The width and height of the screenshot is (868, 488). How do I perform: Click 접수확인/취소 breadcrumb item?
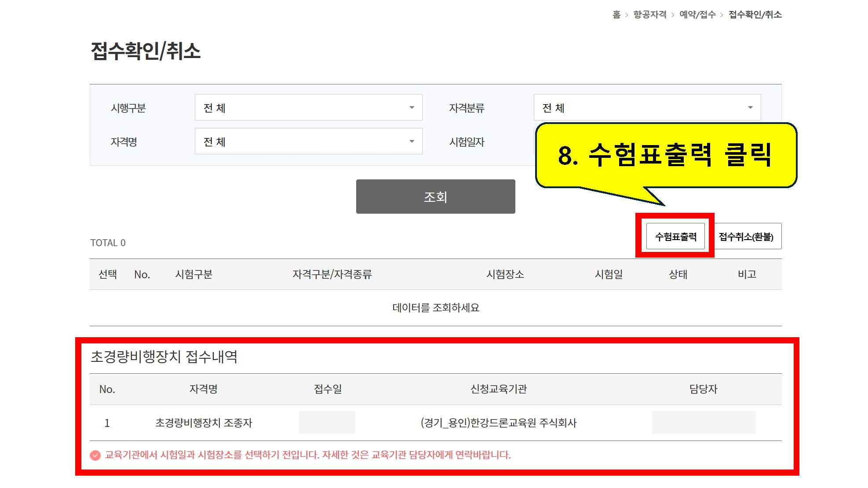755,15
